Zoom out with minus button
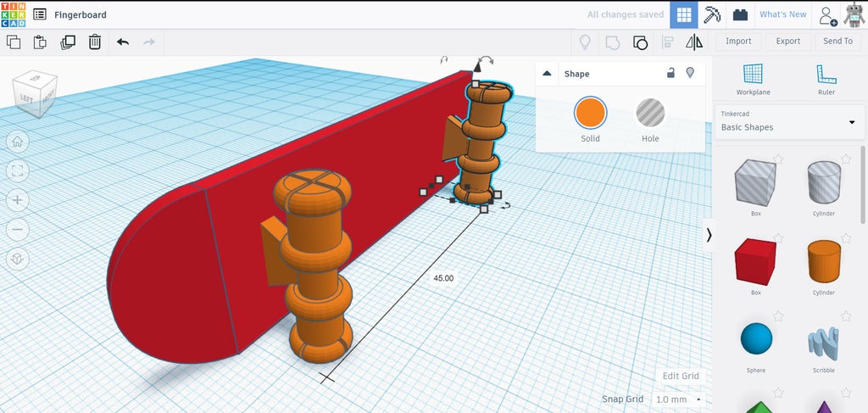Image resolution: width=868 pixels, height=413 pixels. [17, 229]
